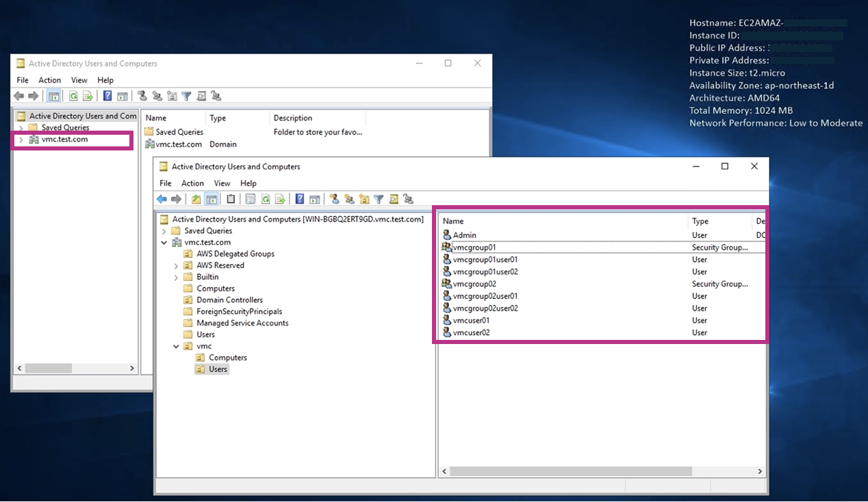
Task: Open File menu in front window
Action: point(166,183)
